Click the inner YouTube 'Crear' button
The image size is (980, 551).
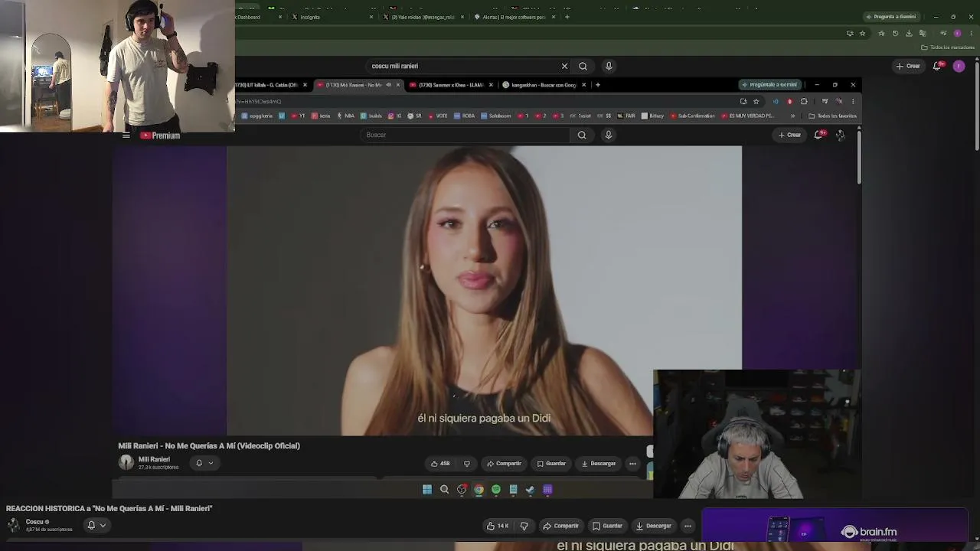[789, 135]
